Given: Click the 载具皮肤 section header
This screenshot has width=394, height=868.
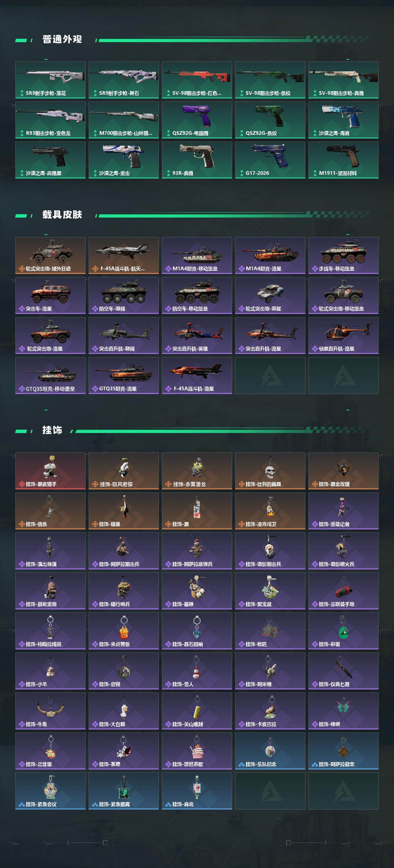Looking at the screenshot, I should coord(62,215).
